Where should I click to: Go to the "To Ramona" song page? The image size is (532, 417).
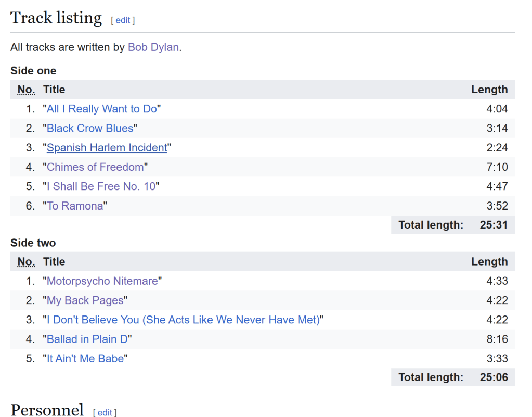pyautogui.click(x=75, y=206)
